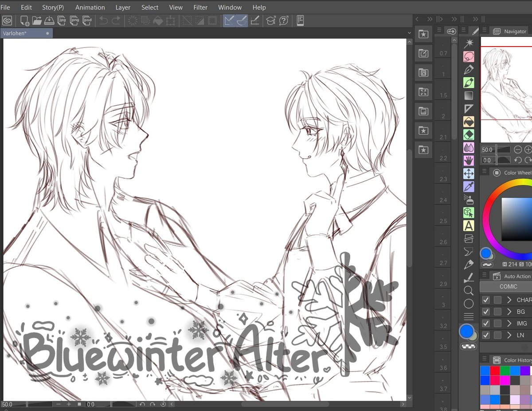Toggle Snap to Grid icon
Viewport: 532px width, 411px height.
(255, 20)
